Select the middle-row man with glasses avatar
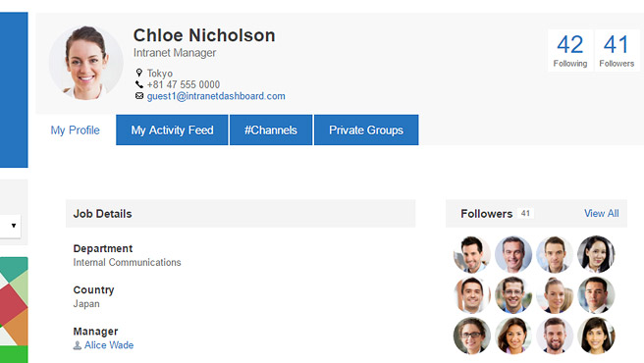The height and width of the screenshot is (363, 644). pos(513,295)
